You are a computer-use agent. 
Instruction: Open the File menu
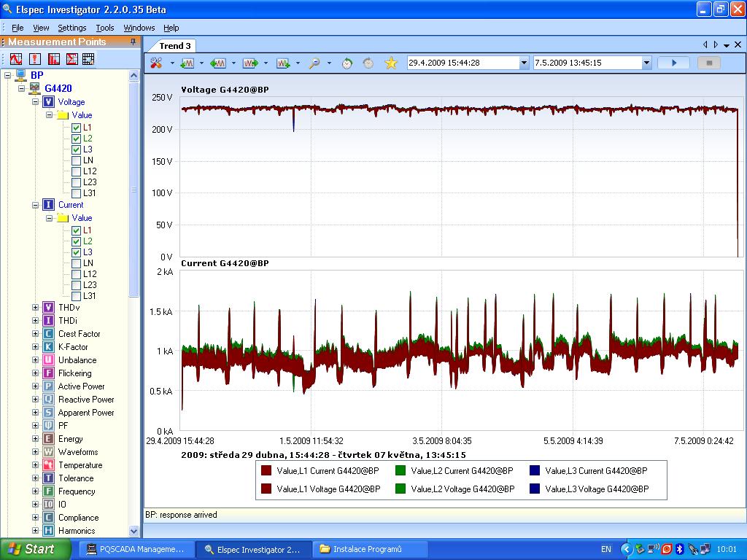pyautogui.click(x=18, y=28)
